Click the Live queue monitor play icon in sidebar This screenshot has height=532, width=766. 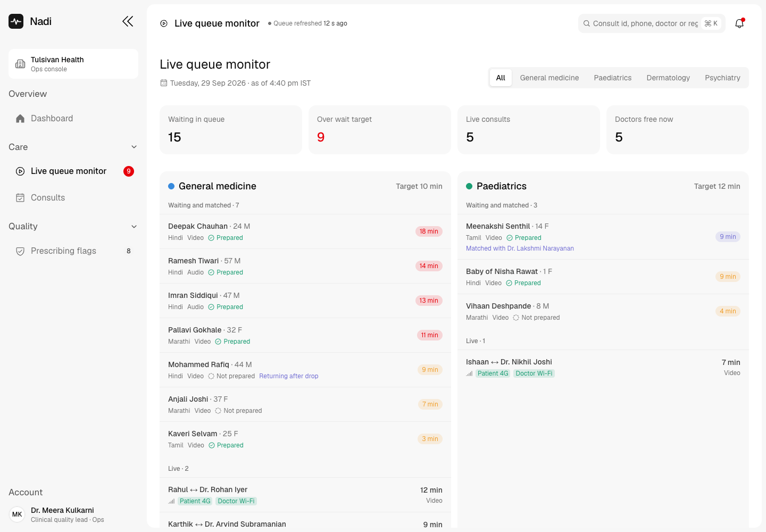pos(20,171)
